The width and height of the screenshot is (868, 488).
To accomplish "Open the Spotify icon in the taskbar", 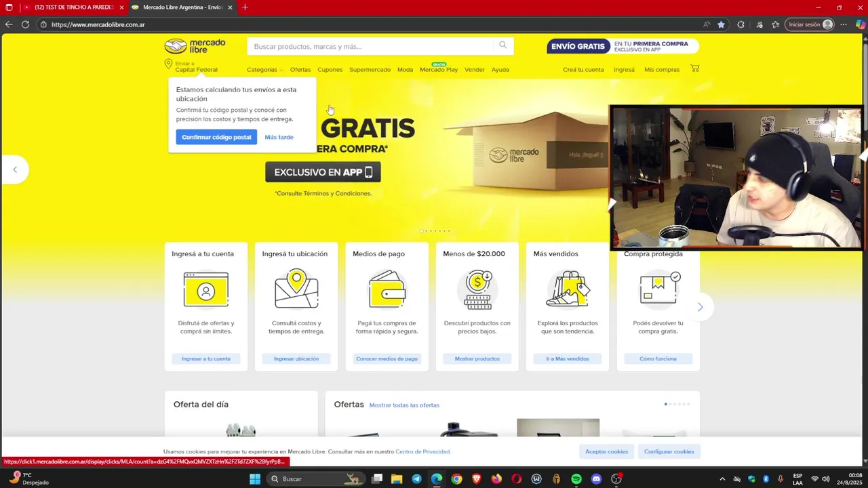I will coord(576,479).
